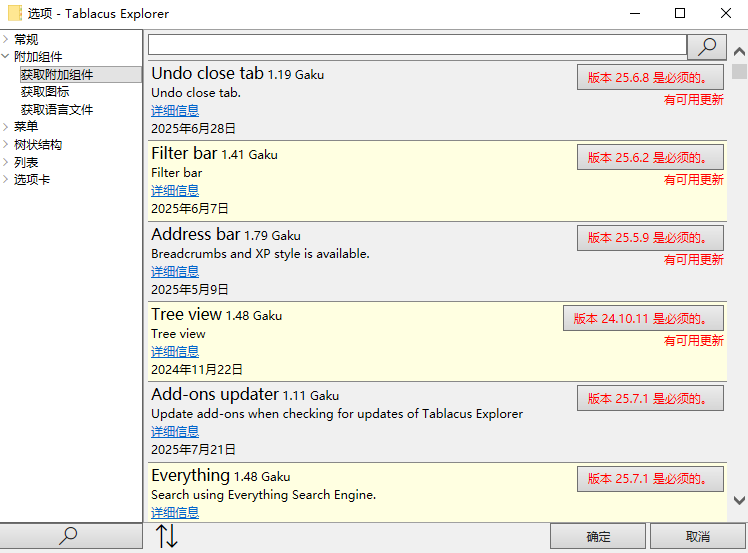The width and height of the screenshot is (748, 553).
Task: Click the scrollbar up arrow
Action: tap(739, 51)
